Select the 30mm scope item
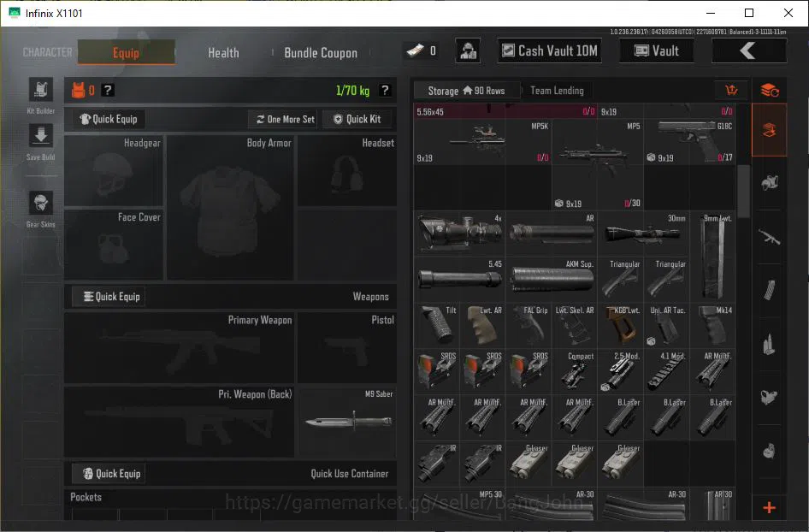 [x=645, y=233]
